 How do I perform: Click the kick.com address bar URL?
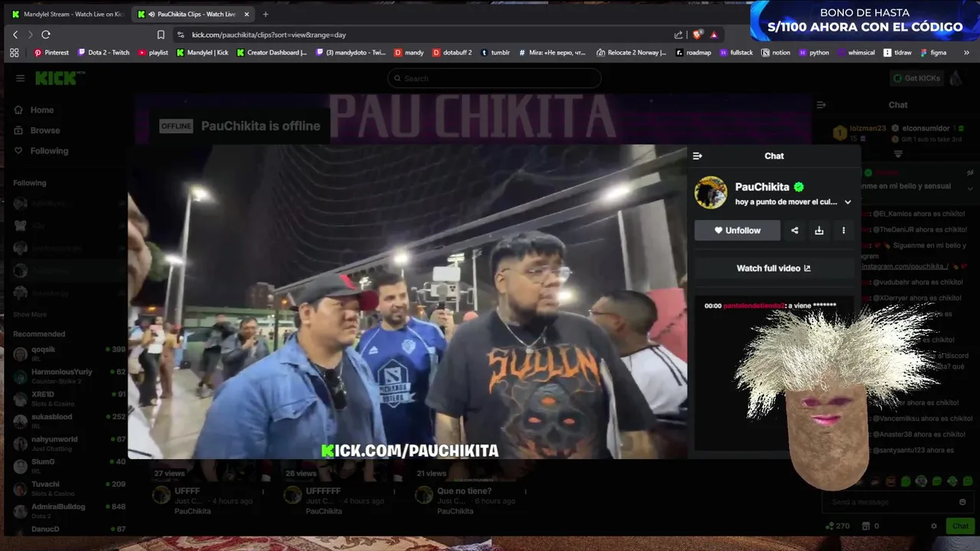coord(269,34)
